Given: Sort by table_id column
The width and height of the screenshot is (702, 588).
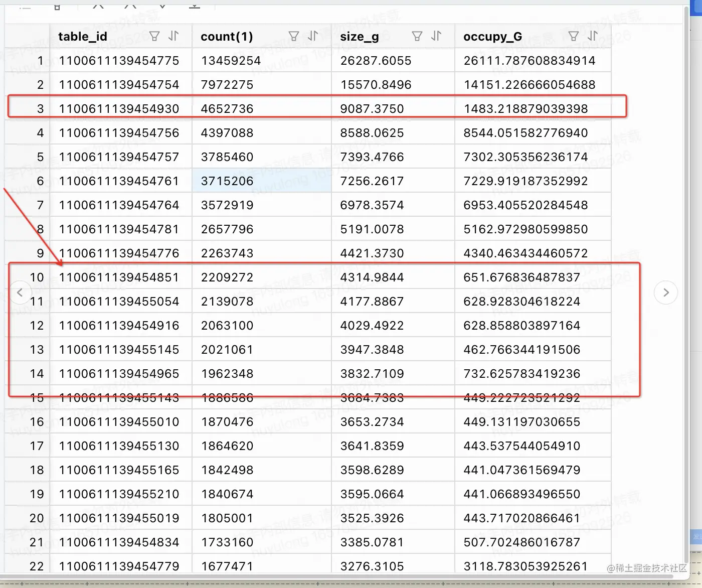Looking at the screenshot, I should 173,36.
